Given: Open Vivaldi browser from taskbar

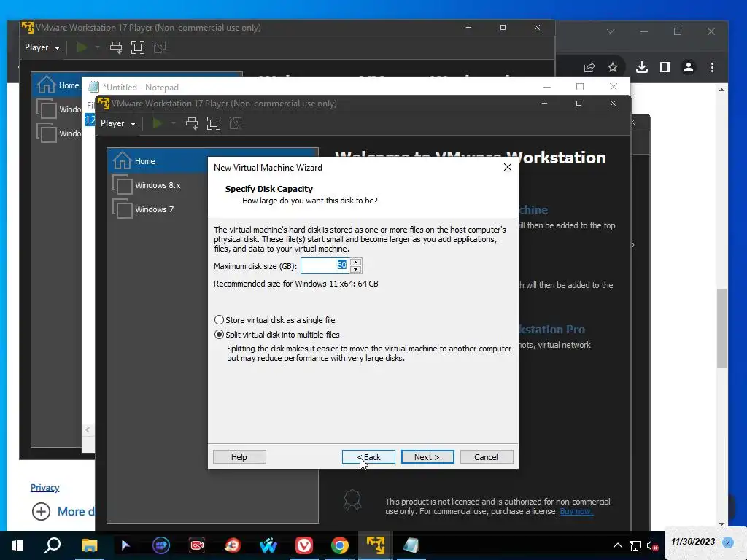Looking at the screenshot, I should (304, 545).
